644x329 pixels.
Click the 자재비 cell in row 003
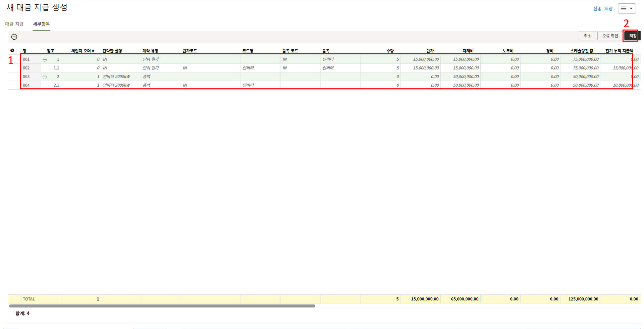pos(460,77)
